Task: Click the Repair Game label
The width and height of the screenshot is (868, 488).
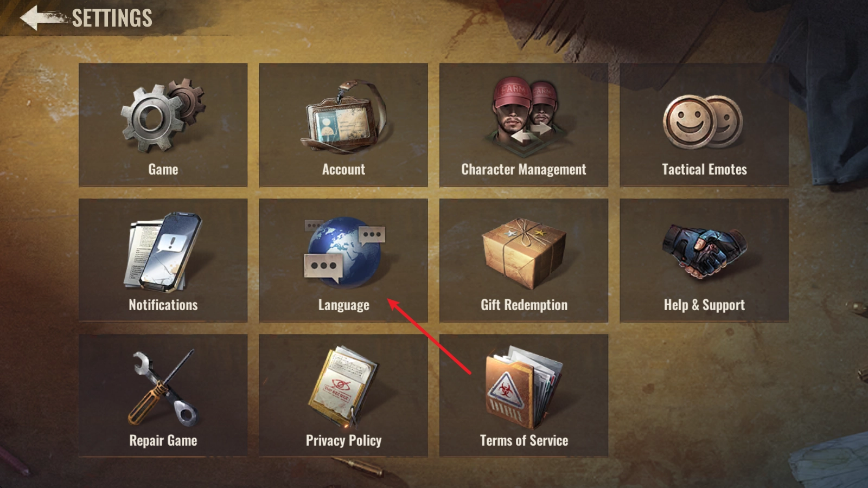Action: [163, 441]
